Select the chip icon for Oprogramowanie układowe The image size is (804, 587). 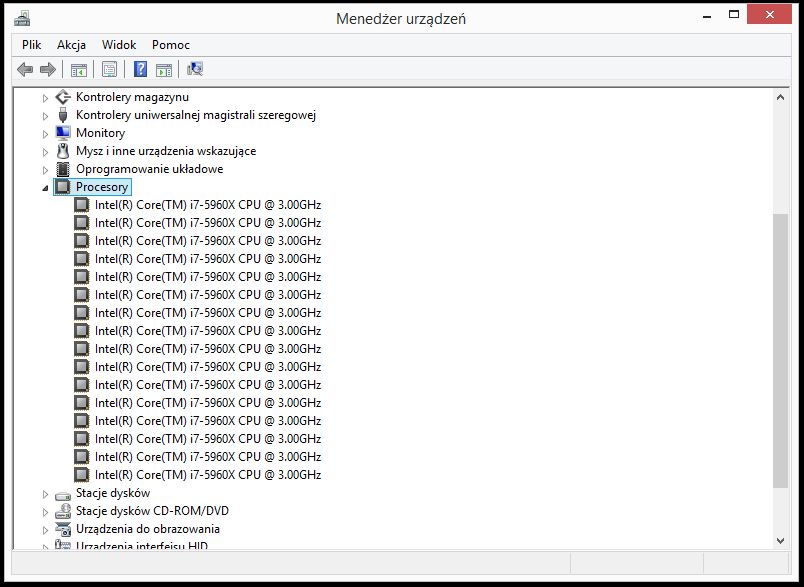point(63,169)
